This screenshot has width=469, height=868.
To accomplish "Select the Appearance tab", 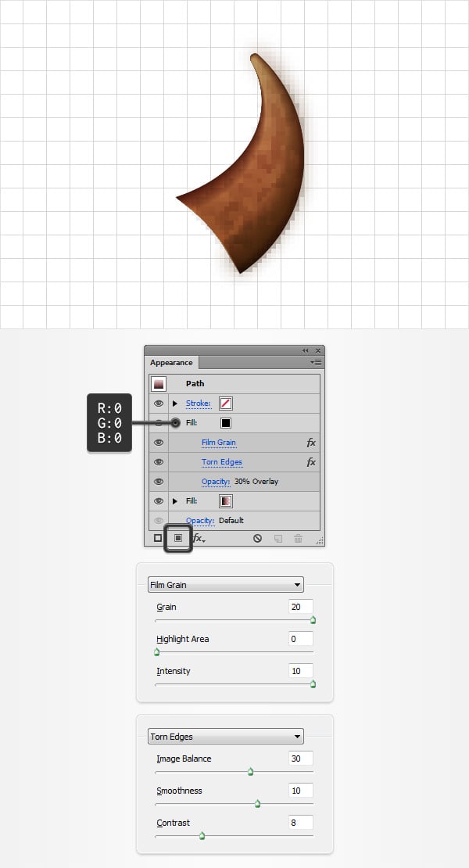I will (x=171, y=363).
